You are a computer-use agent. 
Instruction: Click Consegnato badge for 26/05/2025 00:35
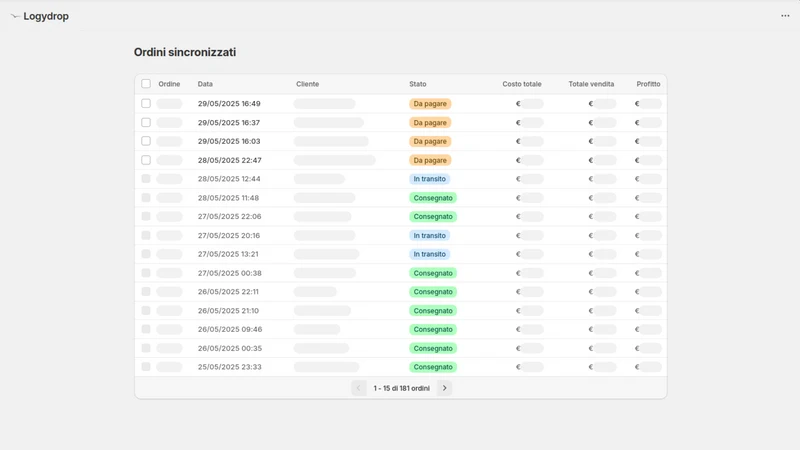coord(433,348)
